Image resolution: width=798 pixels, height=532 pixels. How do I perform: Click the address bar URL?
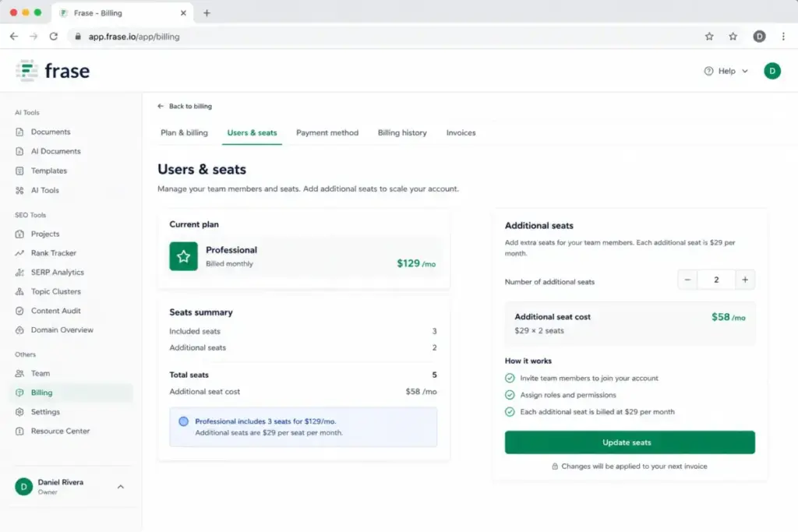click(x=134, y=37)
